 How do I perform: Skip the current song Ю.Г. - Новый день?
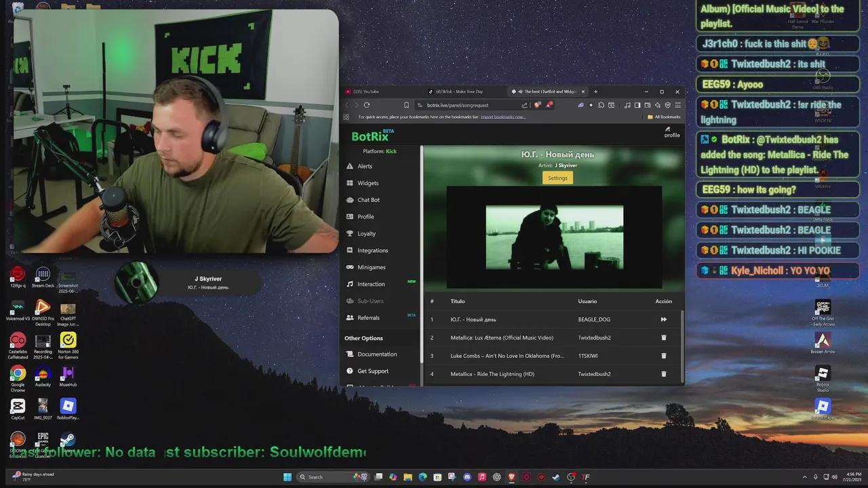point(663,319)
